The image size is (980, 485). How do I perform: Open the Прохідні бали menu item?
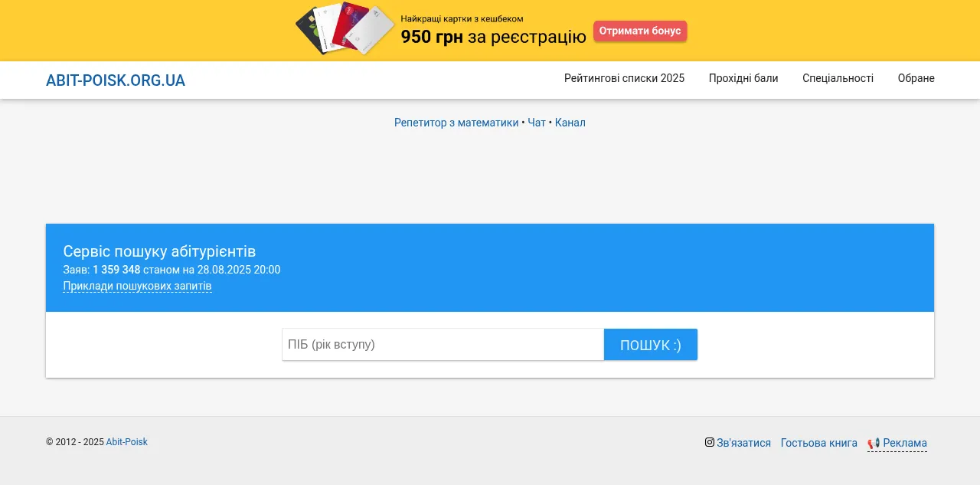pyautogui.click(x=743, y=78)
